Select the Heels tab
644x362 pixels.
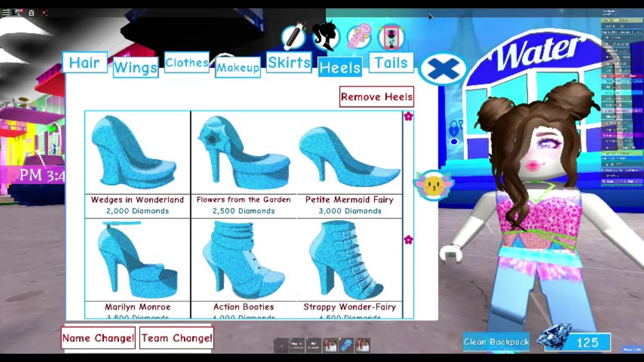tap(340, 67)
